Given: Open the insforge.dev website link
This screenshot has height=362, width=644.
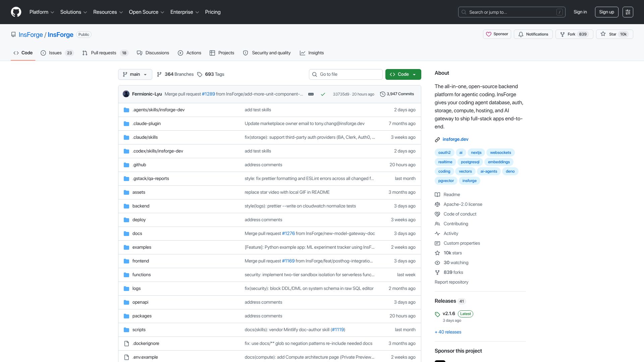Looking at the screenshot, I should pyautogui.click(x=455, y=139).
